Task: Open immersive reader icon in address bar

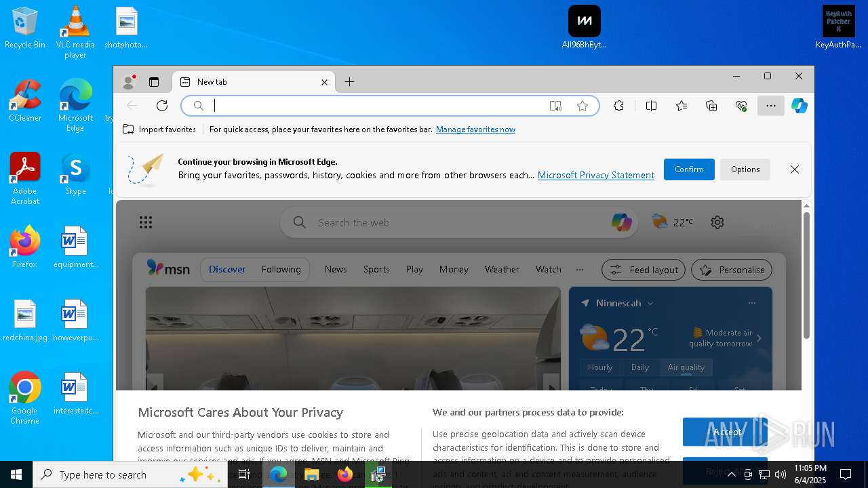Action: (555, 106)
